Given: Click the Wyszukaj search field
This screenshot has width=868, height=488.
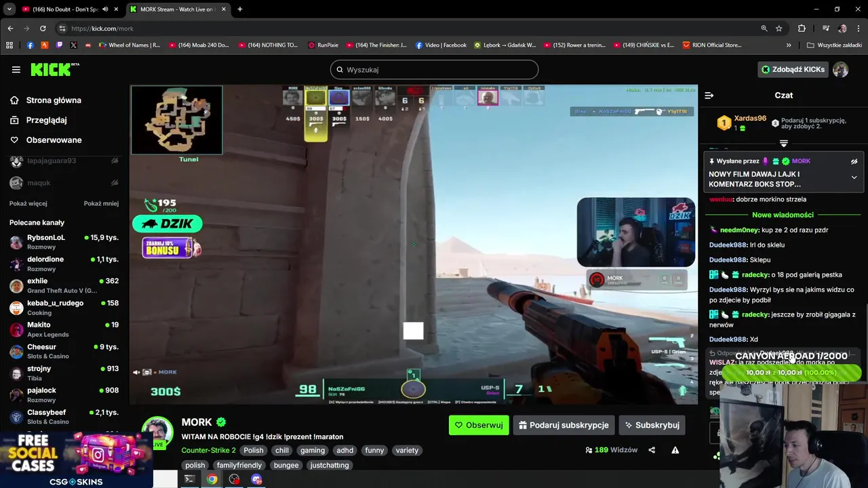Looking at the screenshot, I should point(434,69).
